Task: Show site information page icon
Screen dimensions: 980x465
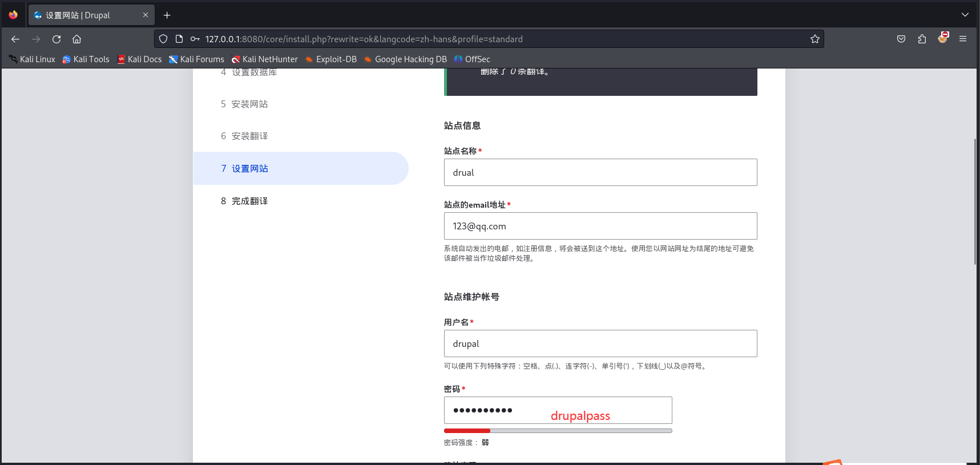Action: coord(179,39)
